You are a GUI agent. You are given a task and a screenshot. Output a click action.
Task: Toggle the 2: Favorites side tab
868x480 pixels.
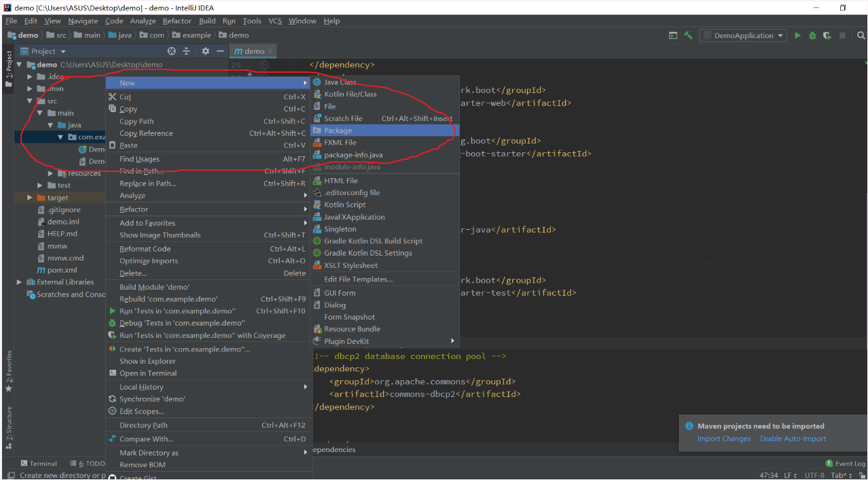[8, 371]
